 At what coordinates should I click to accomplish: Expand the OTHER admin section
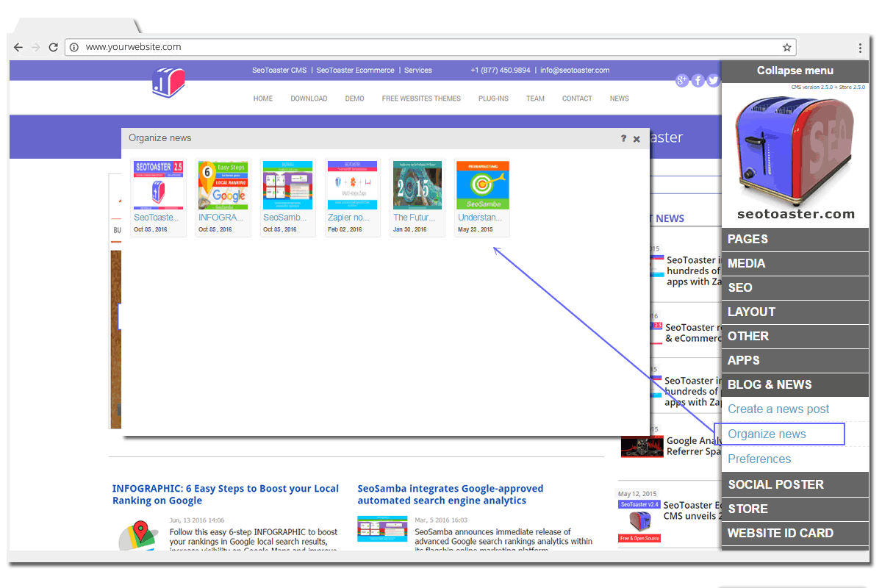click(795, 337)
